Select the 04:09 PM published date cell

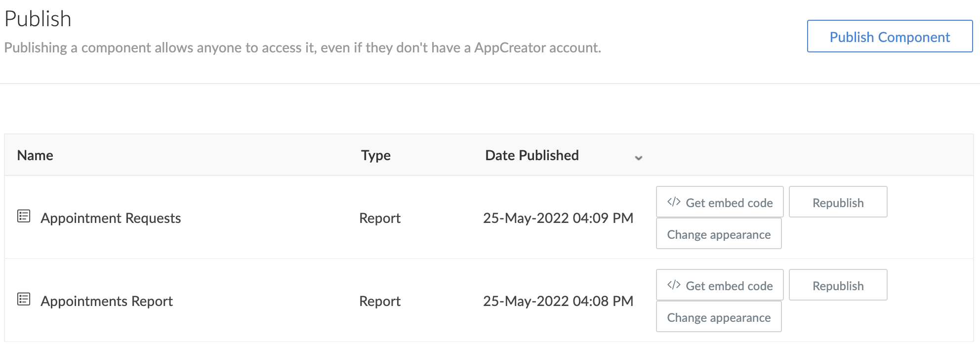[x=558, y=218]
